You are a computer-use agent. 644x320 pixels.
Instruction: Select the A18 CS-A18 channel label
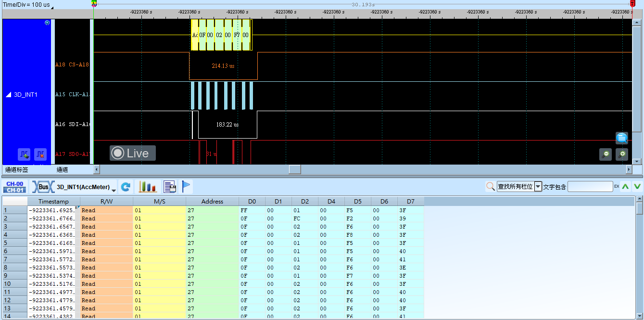click(x=72, y=64)
